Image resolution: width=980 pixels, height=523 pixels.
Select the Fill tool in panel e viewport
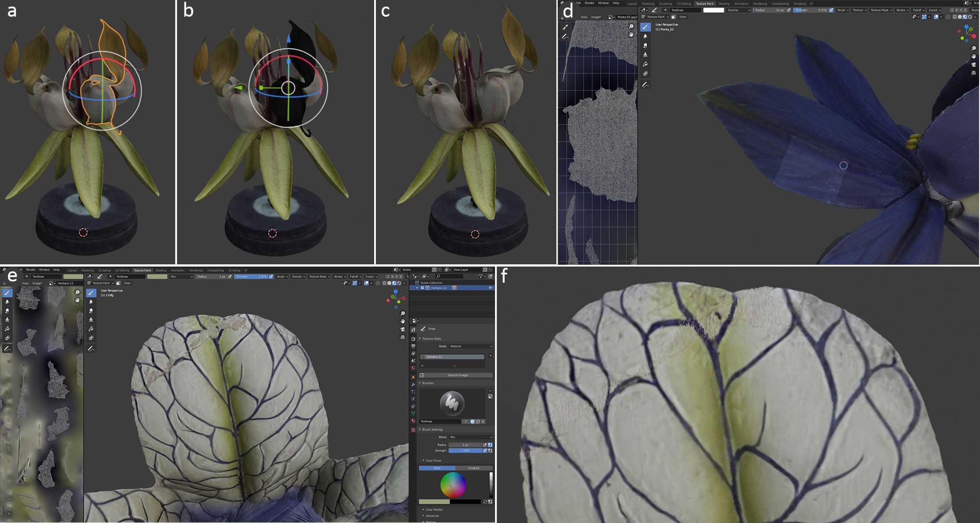[91, 329]
